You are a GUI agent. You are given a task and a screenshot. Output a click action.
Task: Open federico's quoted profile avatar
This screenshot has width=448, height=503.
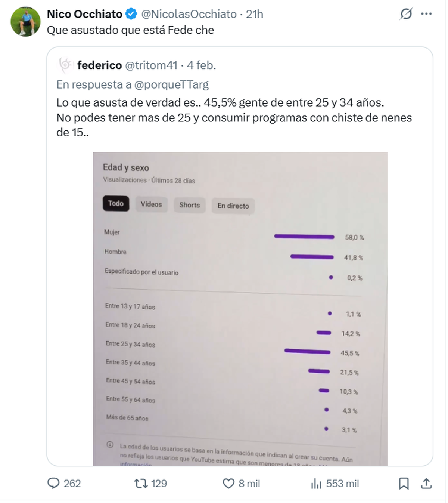[65, 65]
